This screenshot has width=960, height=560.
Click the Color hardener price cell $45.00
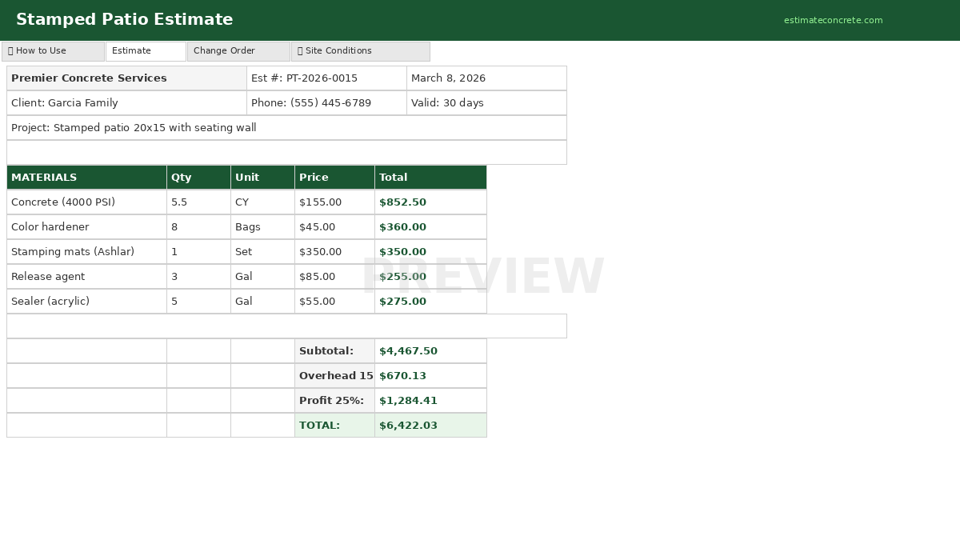point(334,227)
